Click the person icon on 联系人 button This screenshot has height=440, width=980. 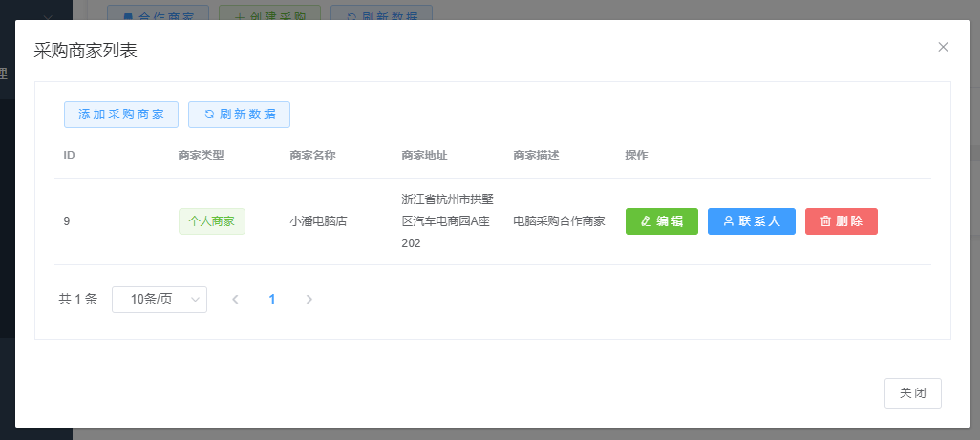[728, 221]
